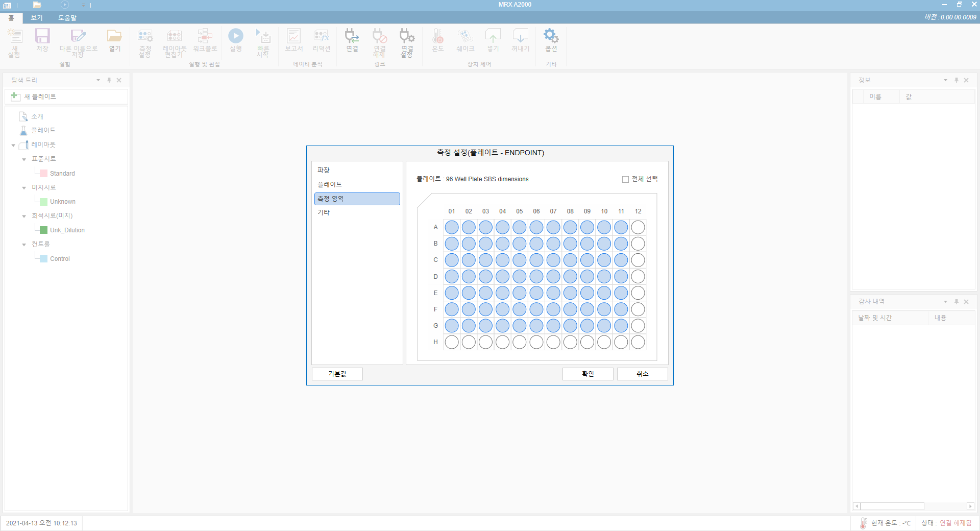Screen dimensions: 980x531
Task: Collapse the 표준시료 tree node
Action: click(24, 160)
